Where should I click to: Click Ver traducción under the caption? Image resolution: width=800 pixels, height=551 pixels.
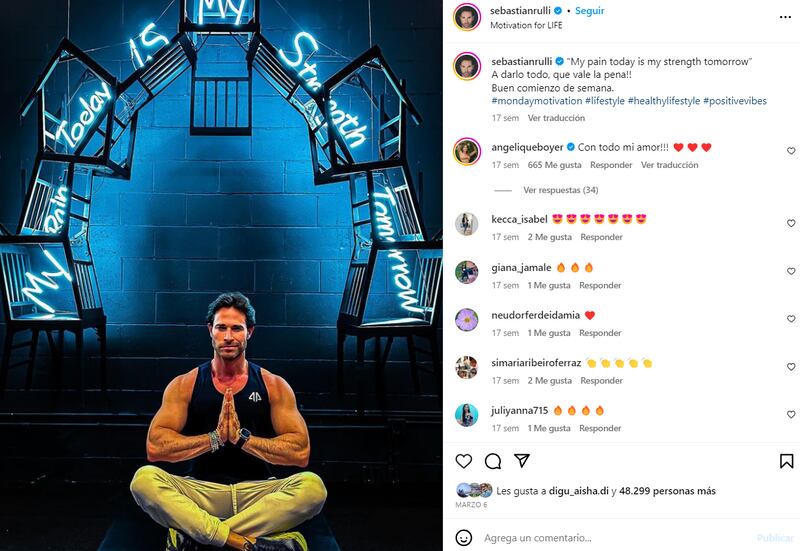556,118
